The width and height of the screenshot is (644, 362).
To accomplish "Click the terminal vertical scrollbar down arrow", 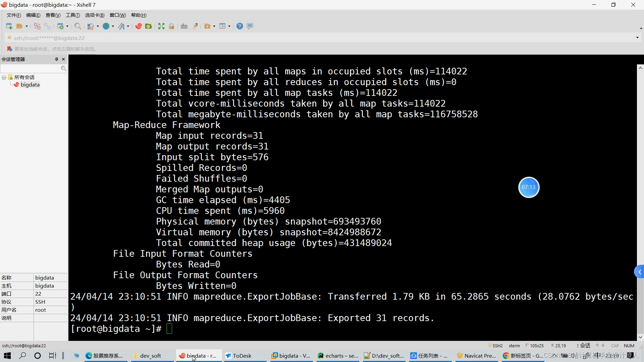I will (x=640, y=337).
